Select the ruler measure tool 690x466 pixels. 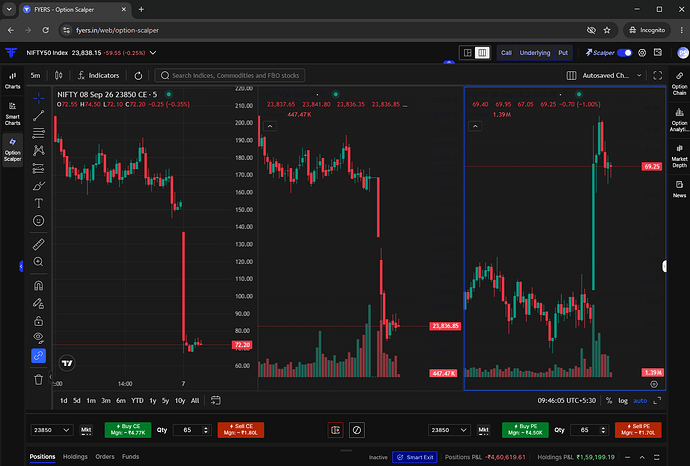[x=38, y=244]
